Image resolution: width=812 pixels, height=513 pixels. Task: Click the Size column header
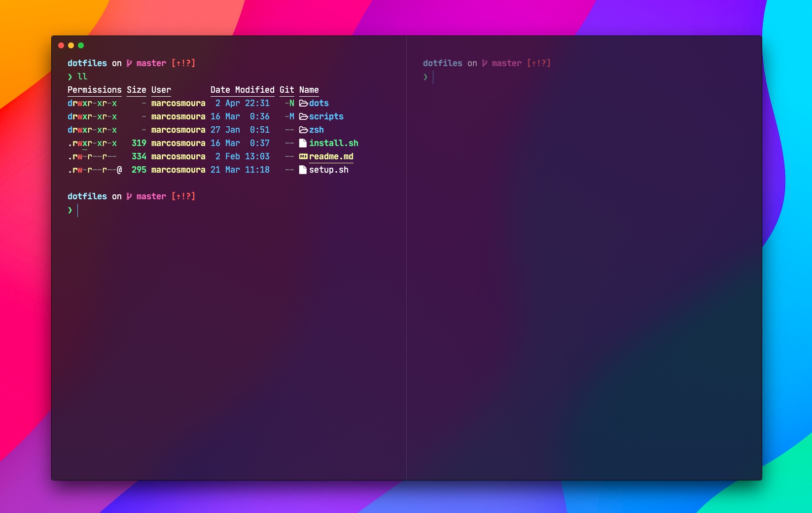(x=136, y=90)
